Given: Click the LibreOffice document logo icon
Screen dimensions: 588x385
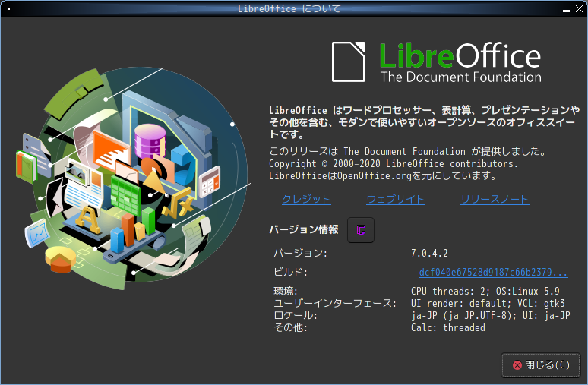Looking at the screenshot, I should coord(349,62).
